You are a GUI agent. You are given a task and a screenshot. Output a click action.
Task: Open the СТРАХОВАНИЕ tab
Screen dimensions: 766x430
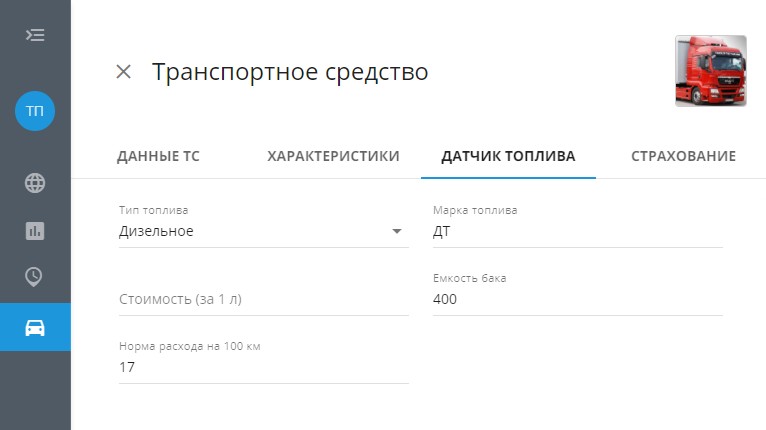(x=683, y=156)
